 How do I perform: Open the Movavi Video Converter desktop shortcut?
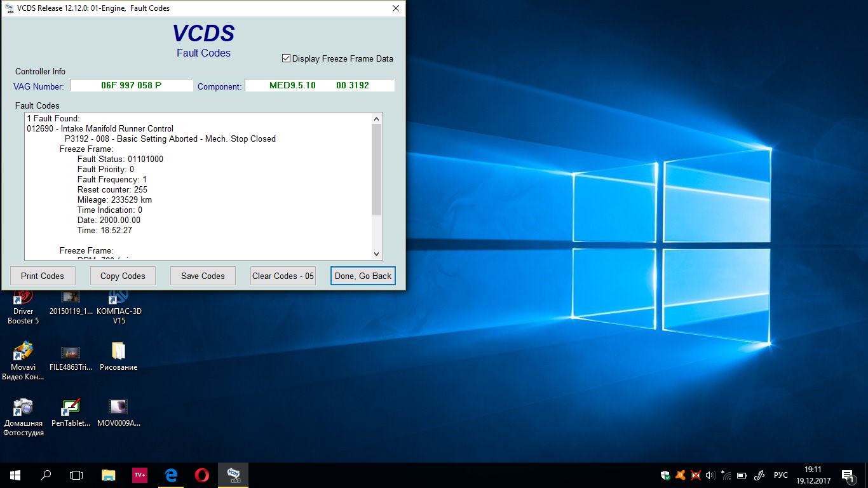24,351
